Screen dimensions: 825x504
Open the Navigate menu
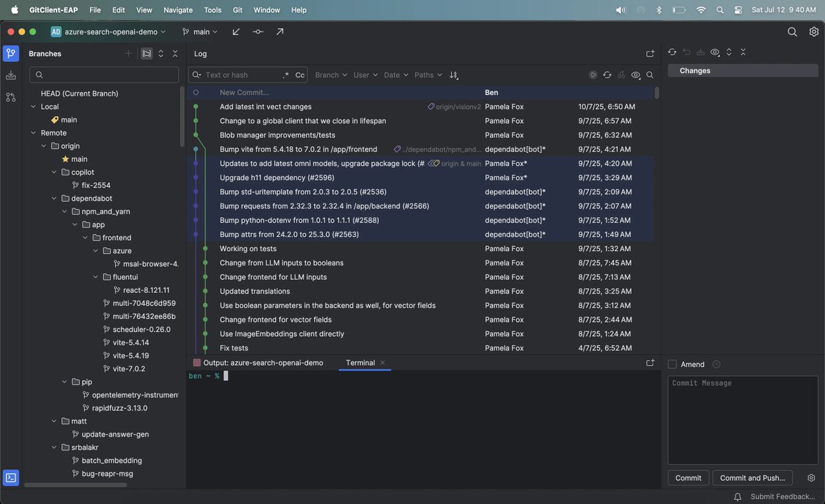pos(178,10)
